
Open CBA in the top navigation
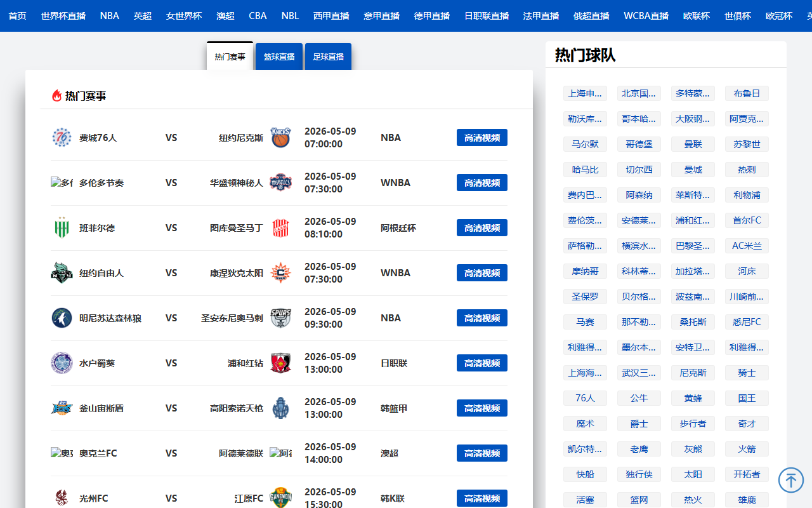[x=258, y=16]
